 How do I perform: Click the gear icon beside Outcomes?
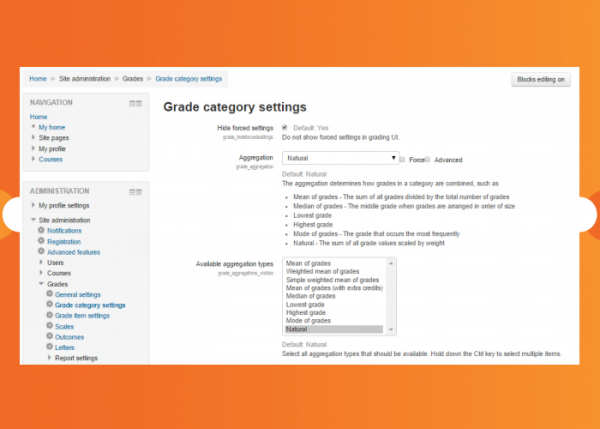[49, 337]
